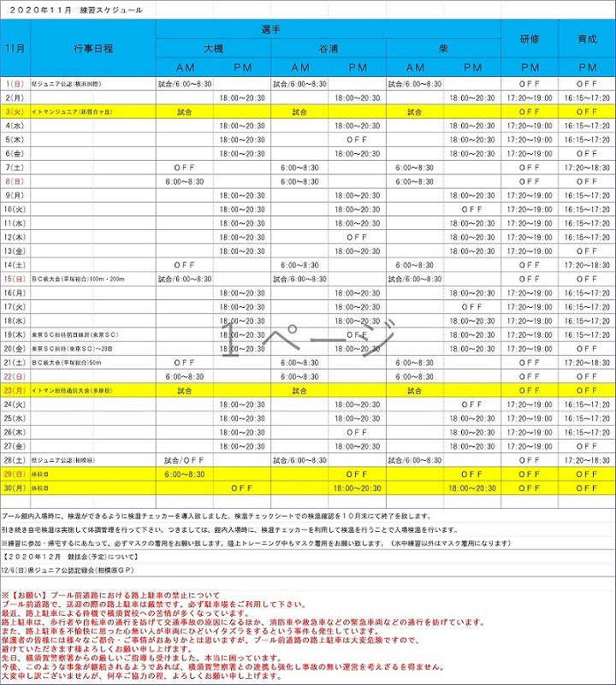Select the date cell 19(木)
Viewport: 616px width, 685px height.
(x=15, y=335)
